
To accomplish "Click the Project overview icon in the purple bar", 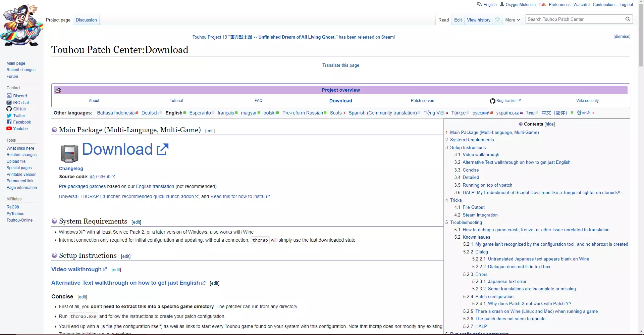I will pos(58,90).
